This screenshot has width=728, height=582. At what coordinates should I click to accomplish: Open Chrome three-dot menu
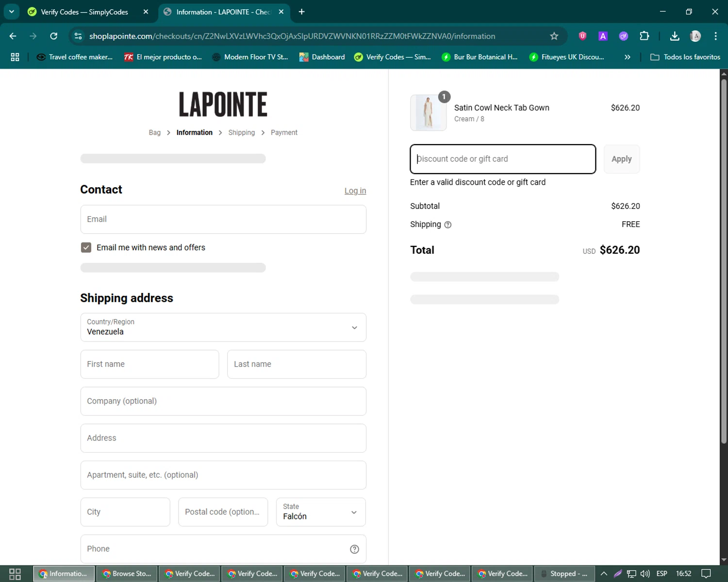tap(715, 36)
